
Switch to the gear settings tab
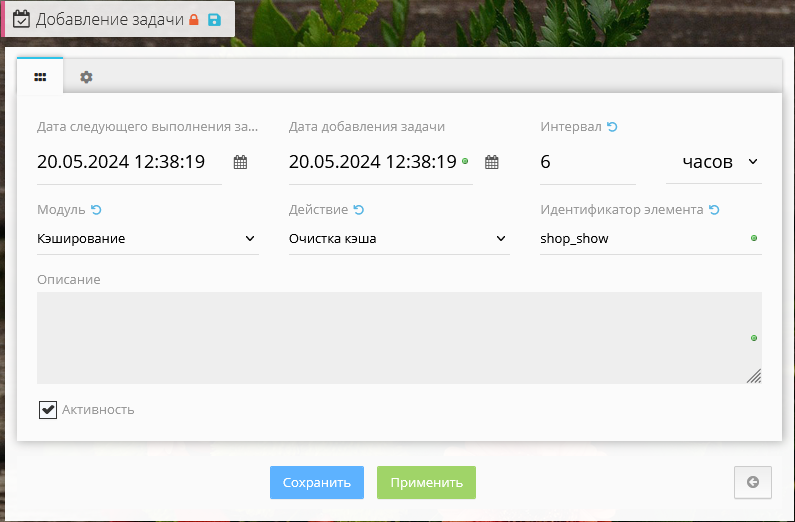coord(86,77)
